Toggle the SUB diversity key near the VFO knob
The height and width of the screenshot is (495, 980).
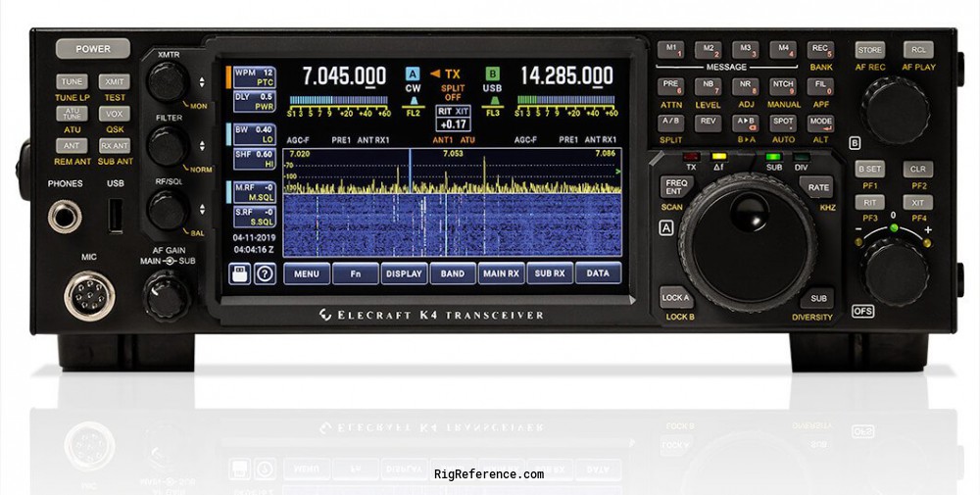click(x=817, y=298)
